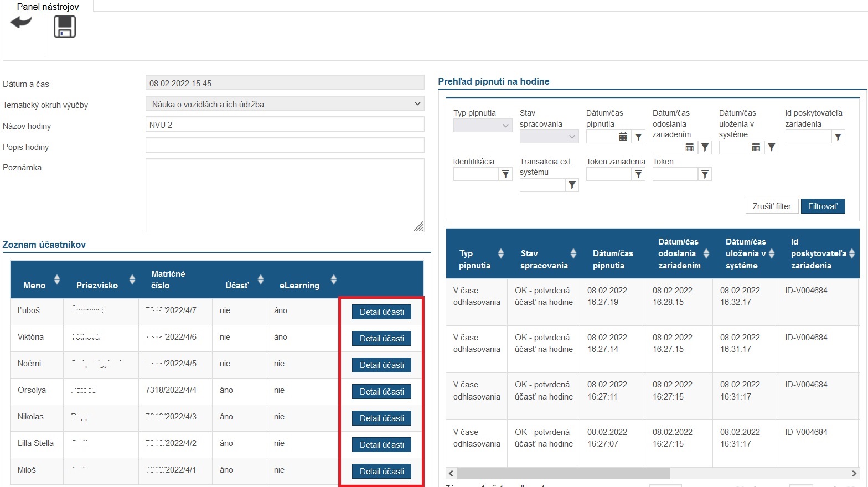Sort the table by Stav spracovania column
Screen dimensions: 868x487
tap(573, 253)
